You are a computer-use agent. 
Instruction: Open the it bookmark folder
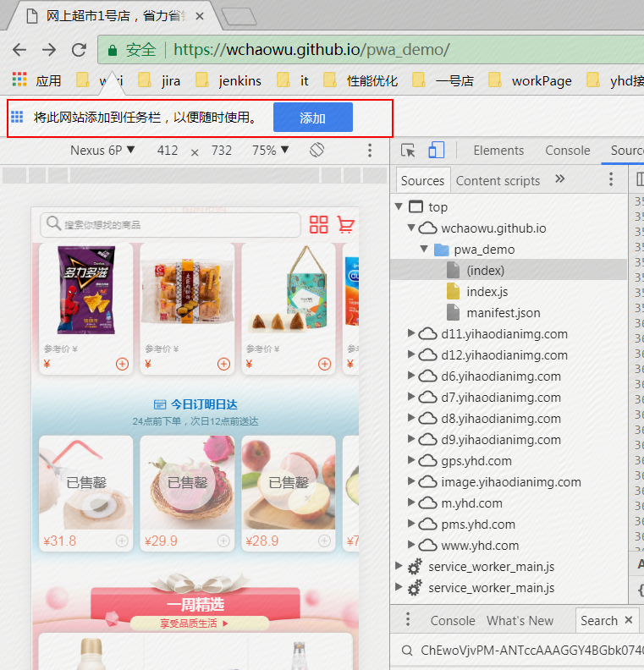click(x=293, y=80)
